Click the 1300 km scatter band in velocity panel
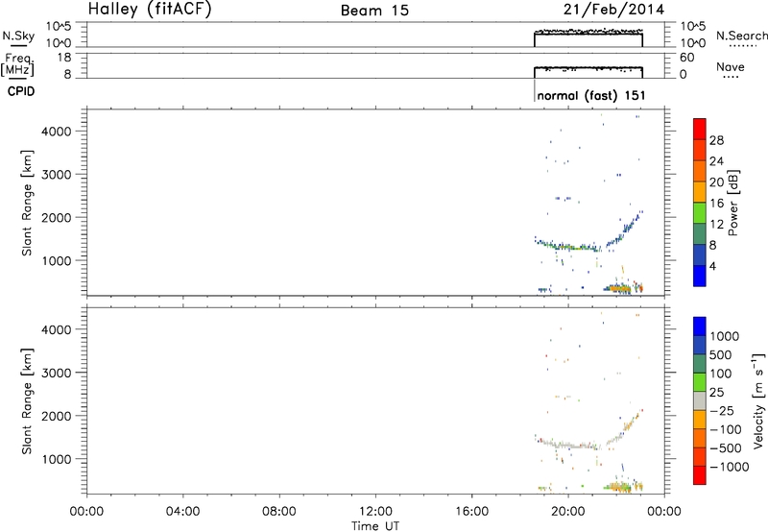 pos(570,445)
